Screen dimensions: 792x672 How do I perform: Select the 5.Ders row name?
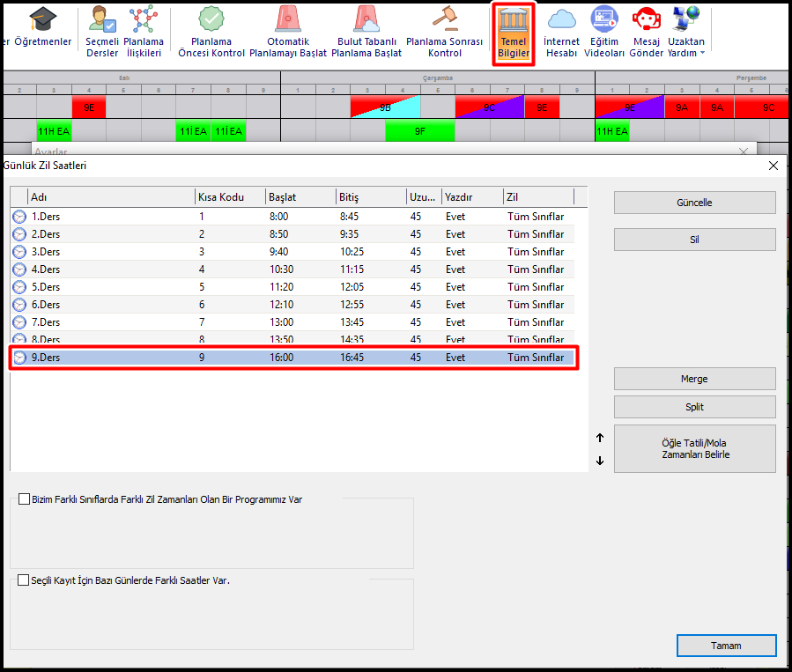point(46,287)
